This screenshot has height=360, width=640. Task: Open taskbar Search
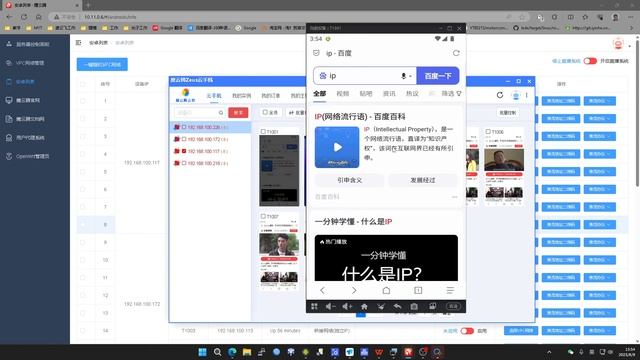tap(217, 352)
